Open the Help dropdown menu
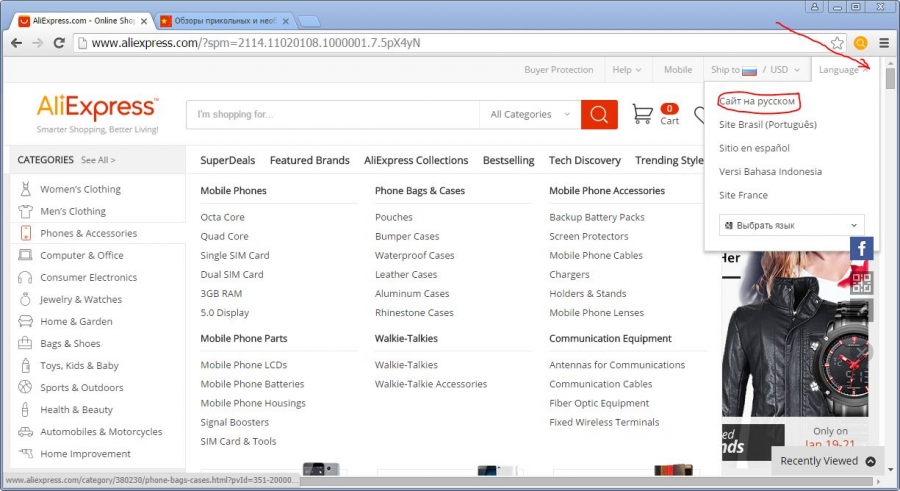 627,70
